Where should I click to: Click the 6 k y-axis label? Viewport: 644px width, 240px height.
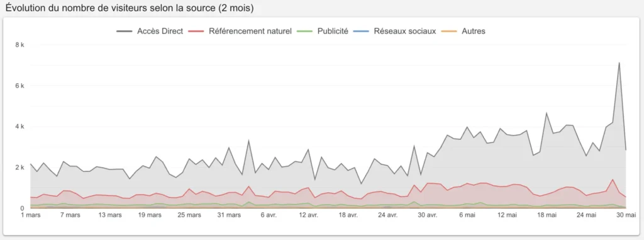tap(19, 86)
